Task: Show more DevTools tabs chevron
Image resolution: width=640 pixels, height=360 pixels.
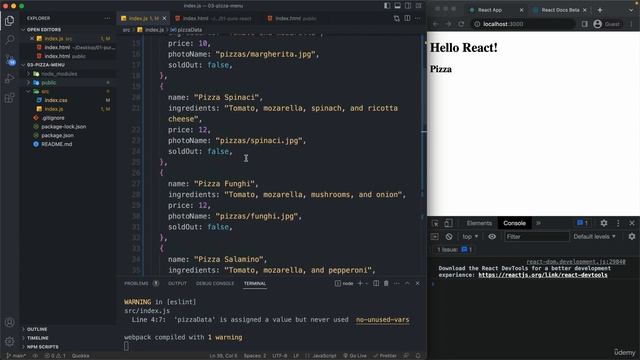Action: point(538,223)
